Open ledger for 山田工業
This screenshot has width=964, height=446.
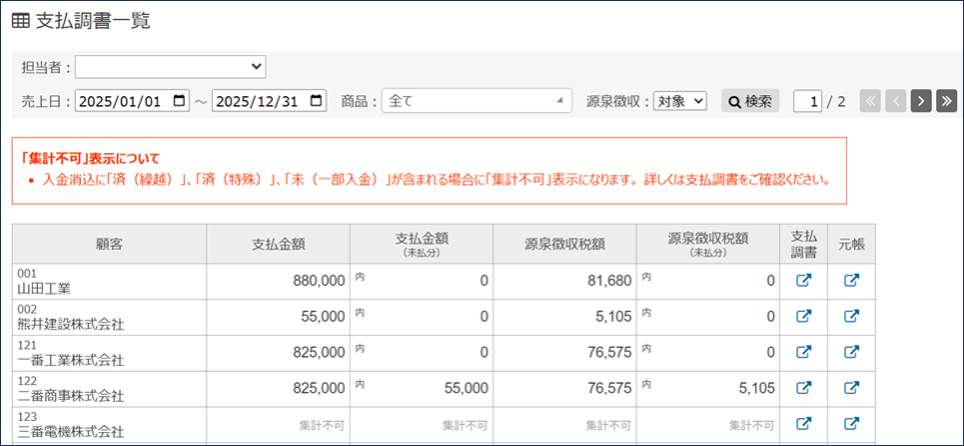coord(851,281)
